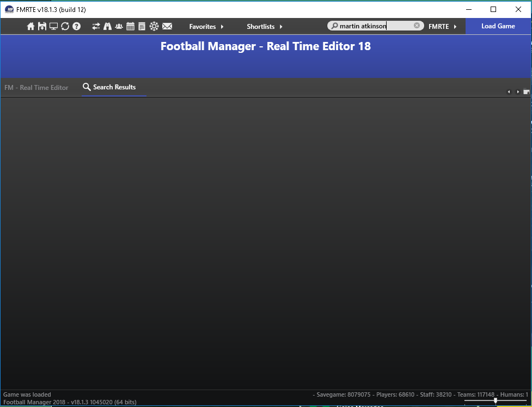Click the Home icon in toolbar
Viewport: 532px width, 407px height.
click(30, 27)
